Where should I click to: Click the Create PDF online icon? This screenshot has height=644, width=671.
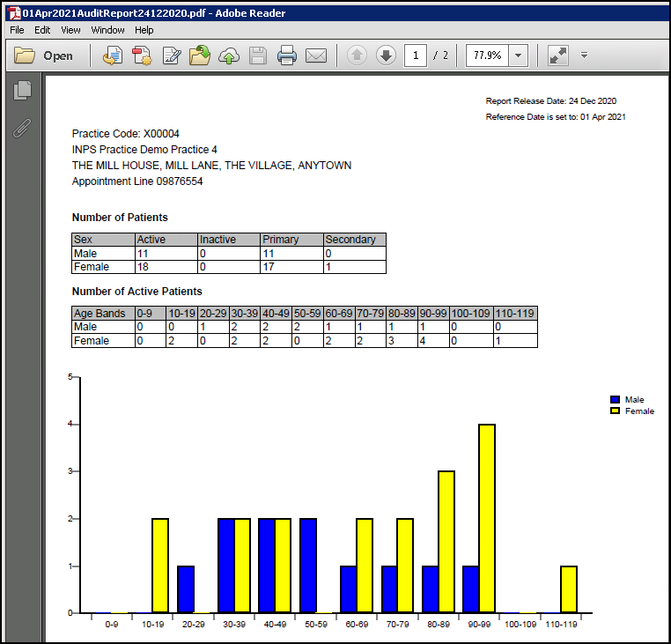pyautogui.click(x=142, y=56)
